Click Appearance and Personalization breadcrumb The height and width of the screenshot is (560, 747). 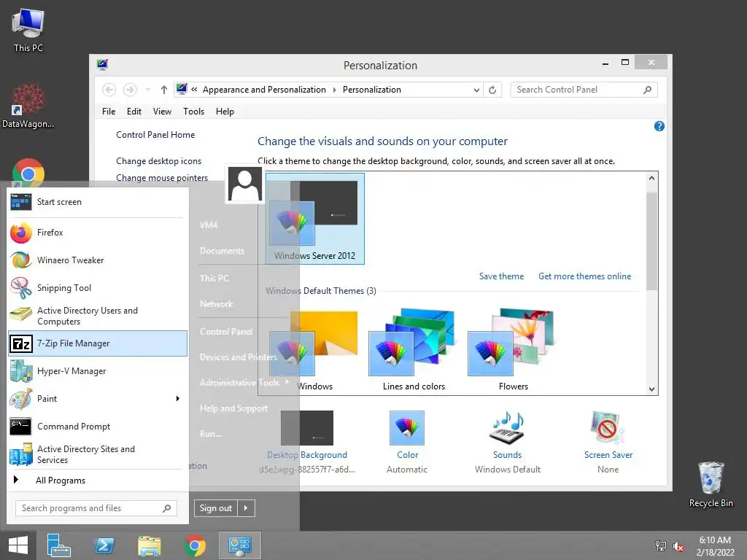point(264,90)
